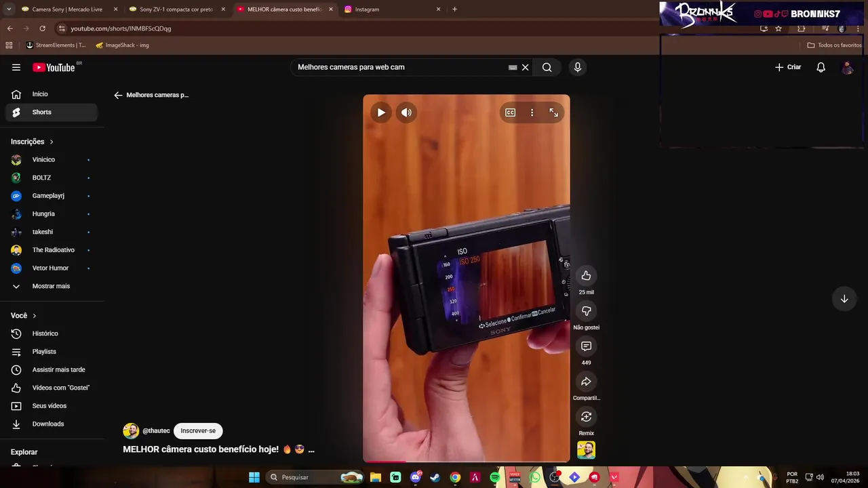Viewport: 868px width, 488px height.
Task: Open Seus vídeos in the sidebar
Action: click(x=52, y=406)
